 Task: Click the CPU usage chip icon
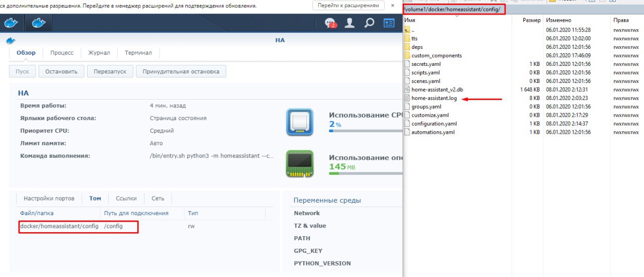point(300,122)
